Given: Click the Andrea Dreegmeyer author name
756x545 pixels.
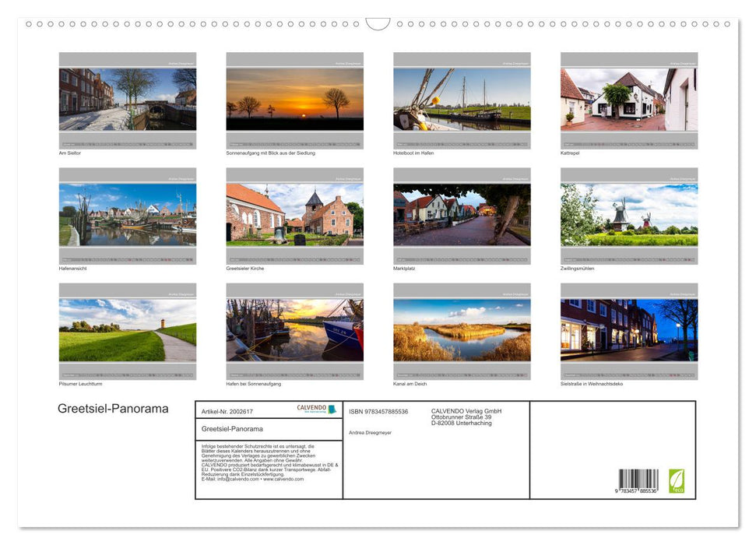Looking at the screenshot, I should point(371,432).
